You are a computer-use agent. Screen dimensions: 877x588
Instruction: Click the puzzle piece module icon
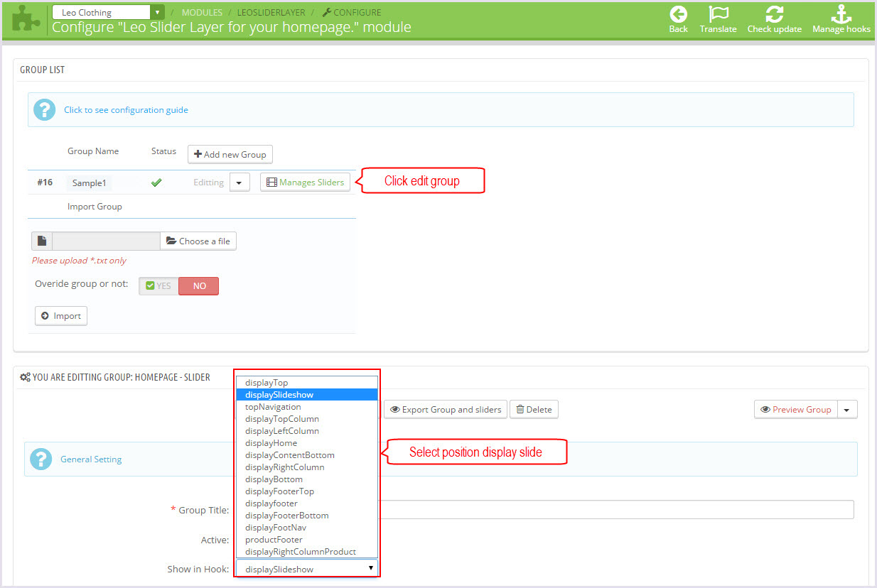[26, 18]
